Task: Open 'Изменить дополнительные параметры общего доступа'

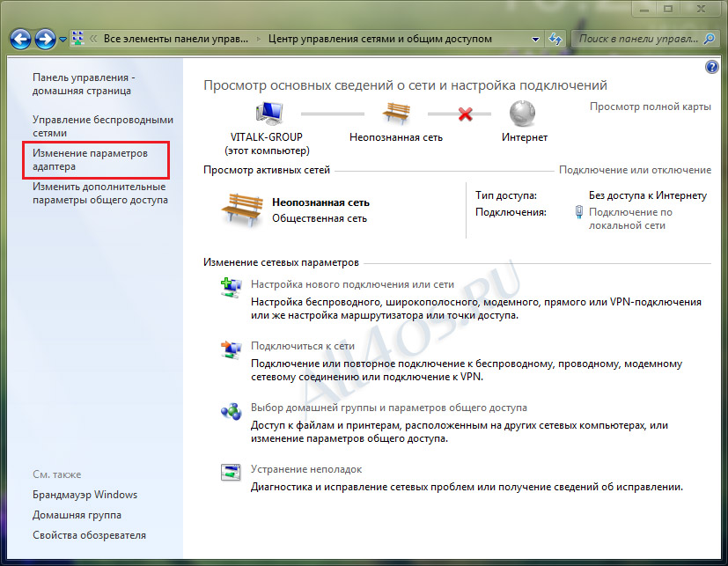Action: coord(99,193)
